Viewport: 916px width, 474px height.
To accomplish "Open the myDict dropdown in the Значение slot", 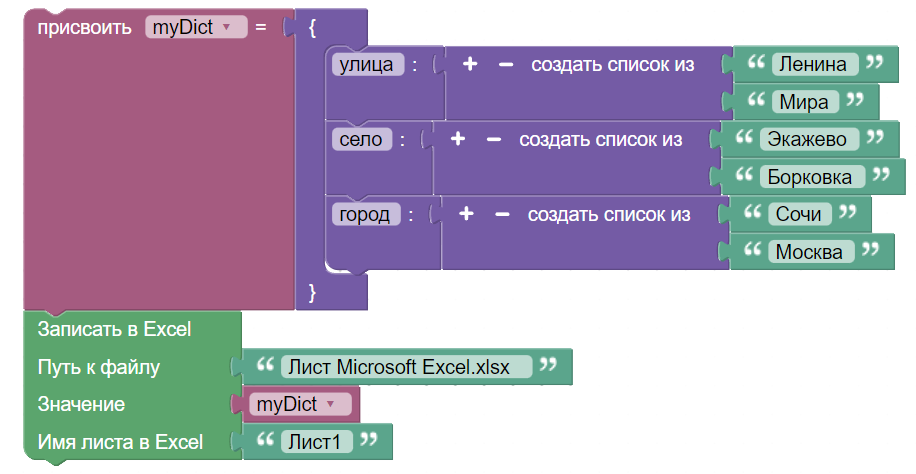I will click(x=300, y=404).
